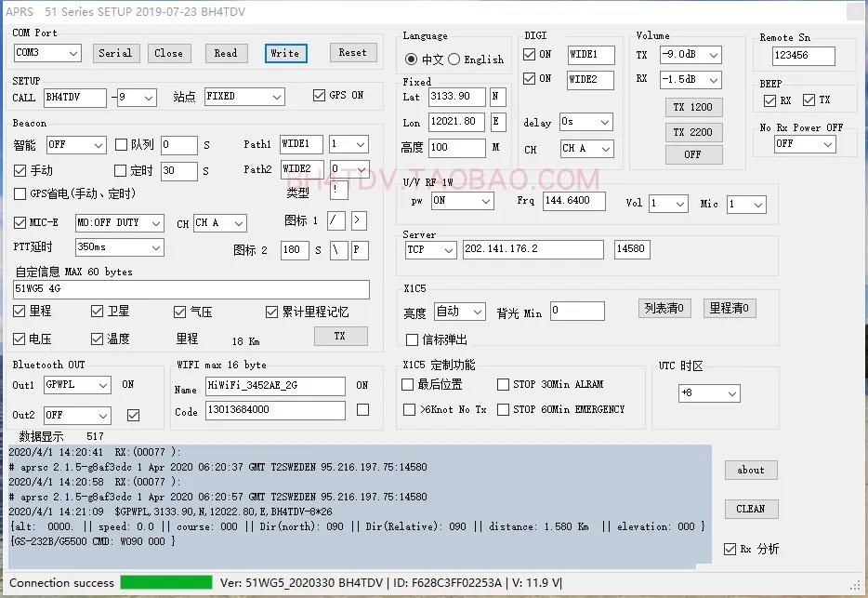Screen dimensions: 868x598
Task: Toggle the GPS ON checkbox
Action: pos(320,95)
